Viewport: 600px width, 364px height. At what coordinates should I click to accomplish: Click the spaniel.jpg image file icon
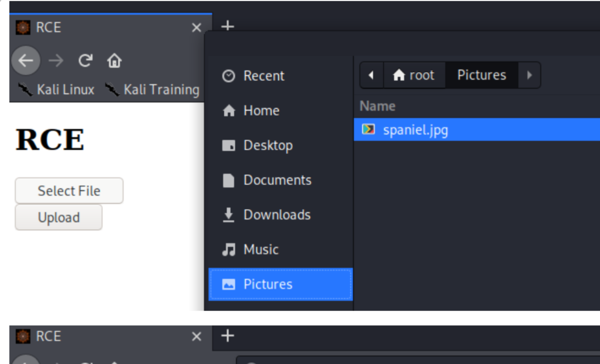368,129
